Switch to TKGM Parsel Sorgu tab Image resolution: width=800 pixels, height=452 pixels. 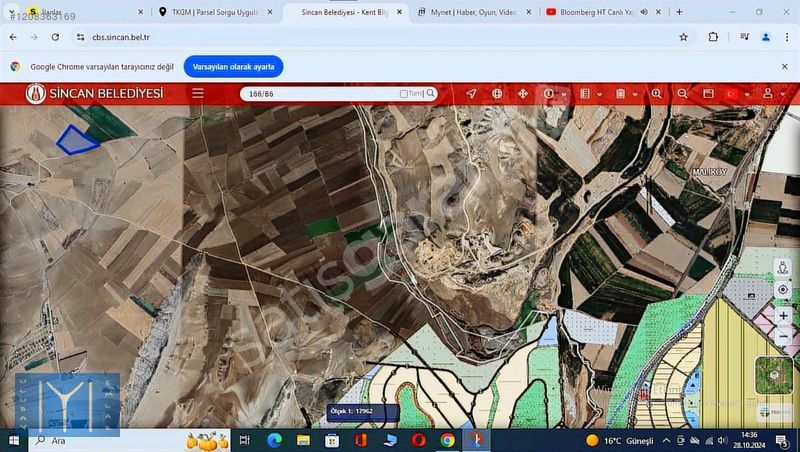pyautogui.click(x=214, y=12)
